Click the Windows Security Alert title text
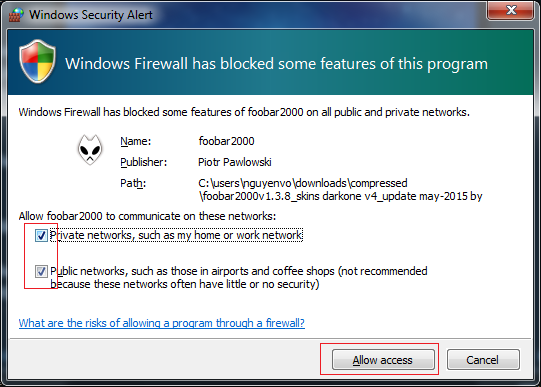 point(90,15)
